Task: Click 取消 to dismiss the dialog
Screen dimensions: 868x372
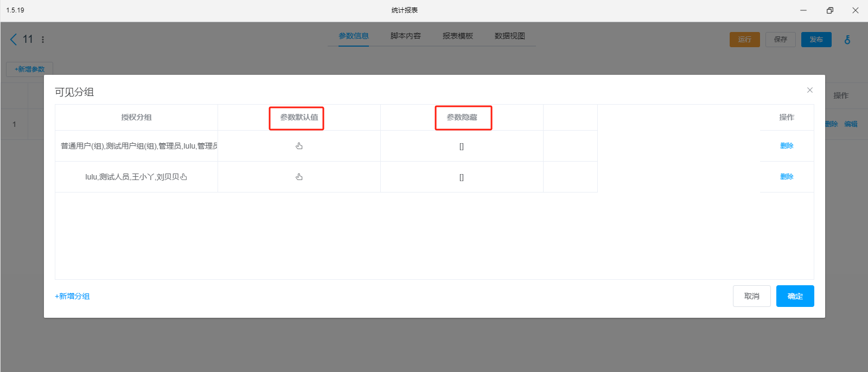Action: pyautogui.click(x=752, y=296)
